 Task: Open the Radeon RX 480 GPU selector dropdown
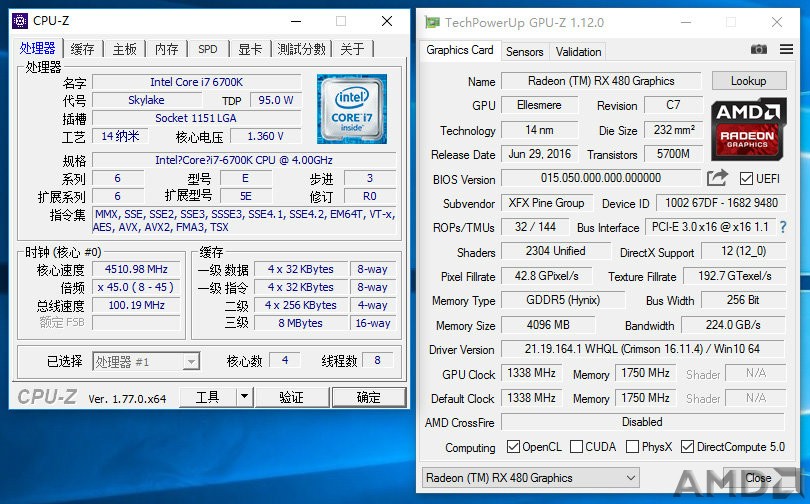pos(531,478)
